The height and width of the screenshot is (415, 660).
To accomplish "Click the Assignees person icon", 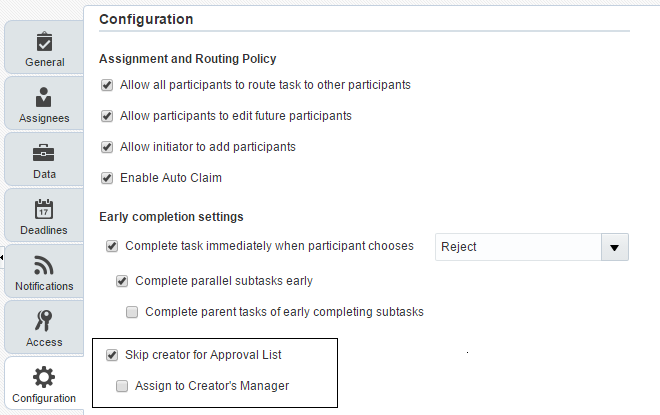I will [x=44, y=97].
